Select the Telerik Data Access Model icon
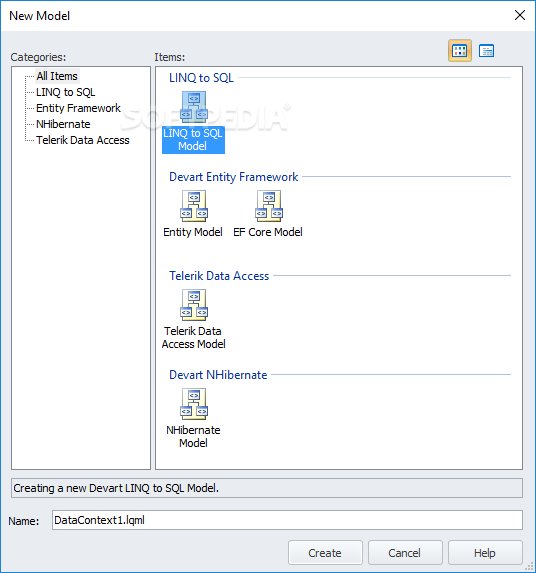Viewport: 536px width, 573px height. tap(194, 305)
